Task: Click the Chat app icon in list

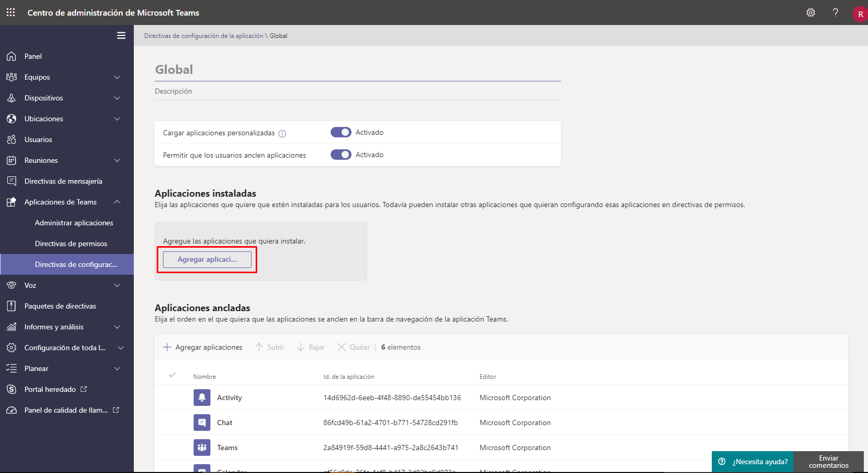Action: tap(202, 423)
